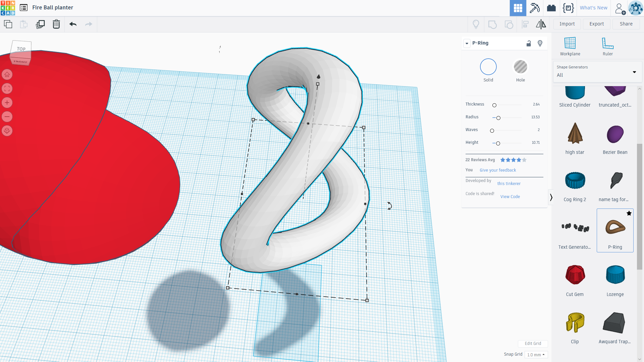Screen dimensions: 644x362
Task: Click the Zoom out button
Action: 7,117
